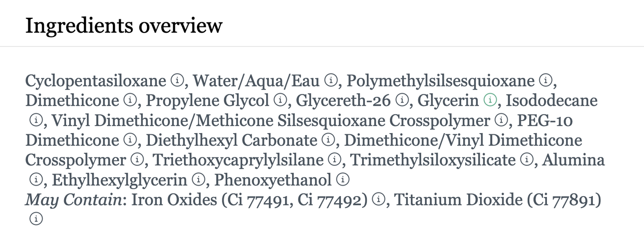Viewport: 644px width, 230px height.
Task: Click the info icon after Cyclopentasiloxane
Action: tap(177, 81)
